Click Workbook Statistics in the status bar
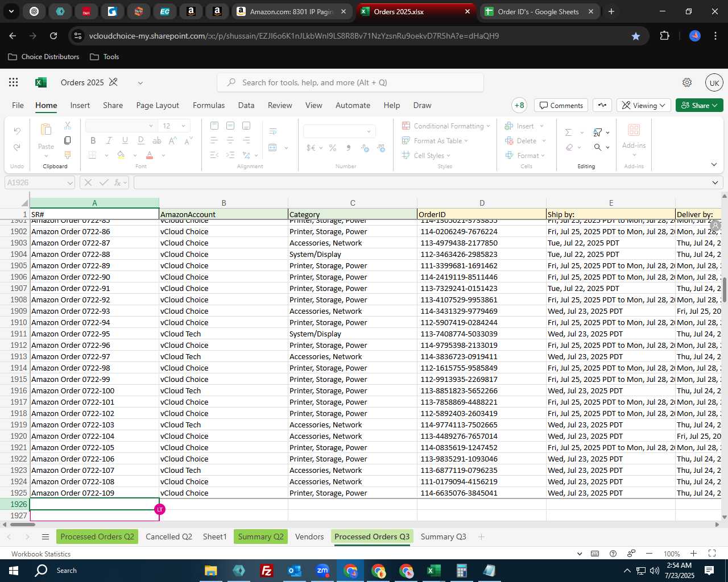This screenshot has width=728, height=582. tap(41, 554)
